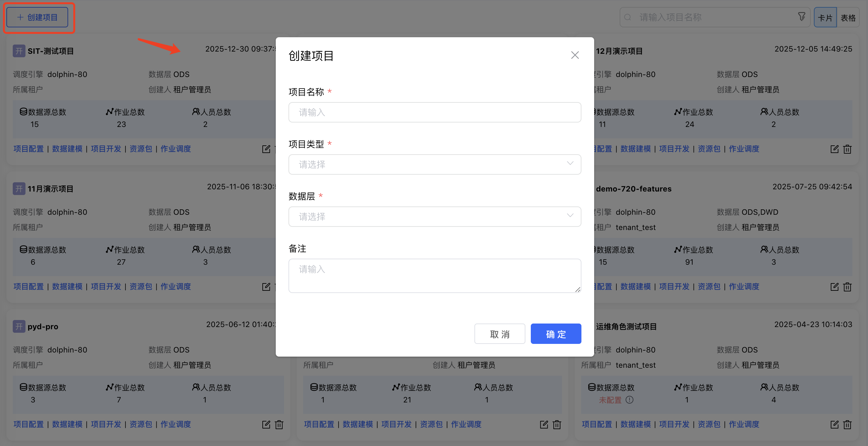The width and height of the screenshot is (868, 446).
Task: Click the 创建项目 button at top left
Action: (37, 17)
